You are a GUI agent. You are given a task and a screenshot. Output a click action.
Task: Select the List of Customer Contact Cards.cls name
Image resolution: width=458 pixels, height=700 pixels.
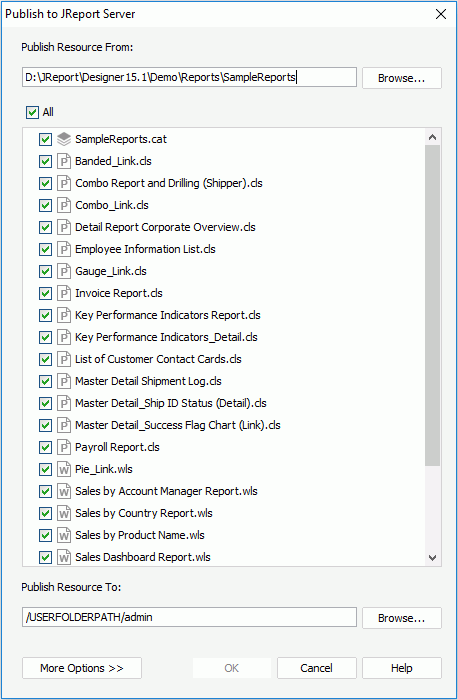[158, 359]
